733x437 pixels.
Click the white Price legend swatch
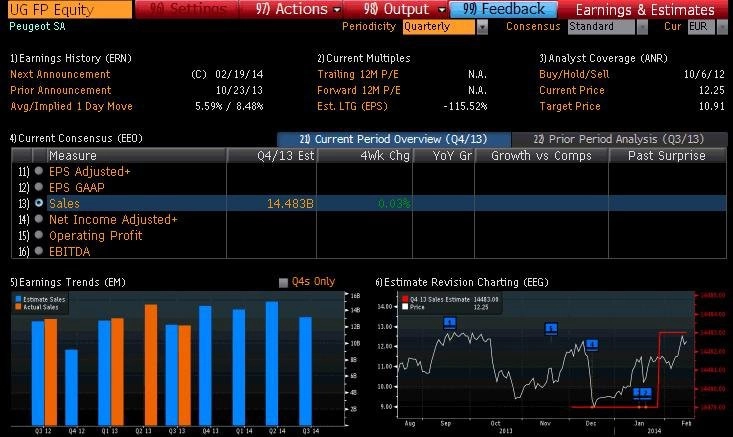coord(405,307)
